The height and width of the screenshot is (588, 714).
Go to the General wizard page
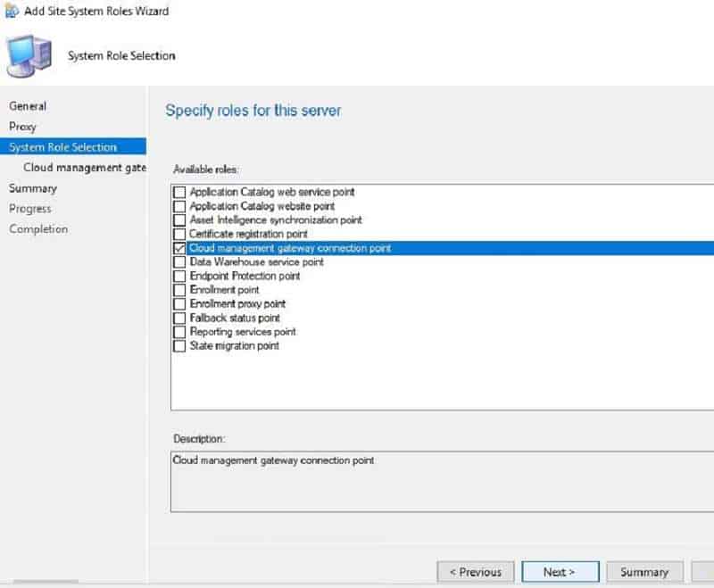(28, 106)
